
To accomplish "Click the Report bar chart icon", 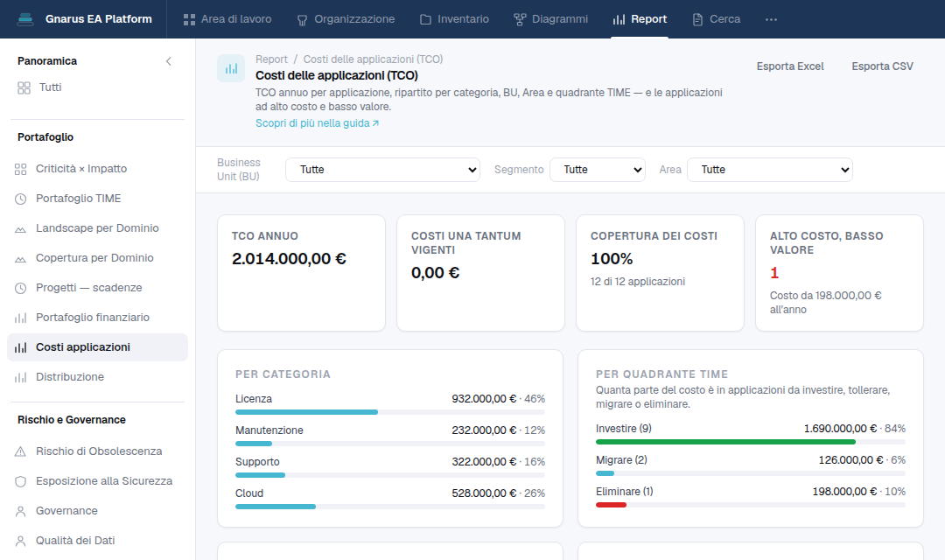I will click(619, 19).
